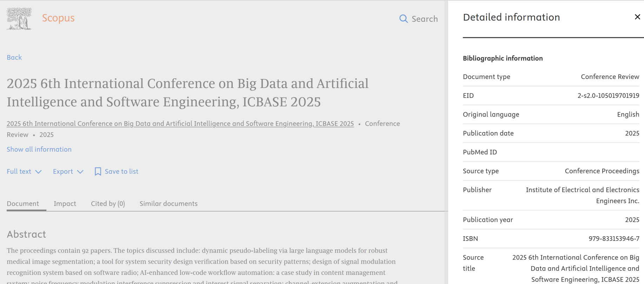Click the Conference Review document type value
644x284 pixels.
[x=610, y=77]
